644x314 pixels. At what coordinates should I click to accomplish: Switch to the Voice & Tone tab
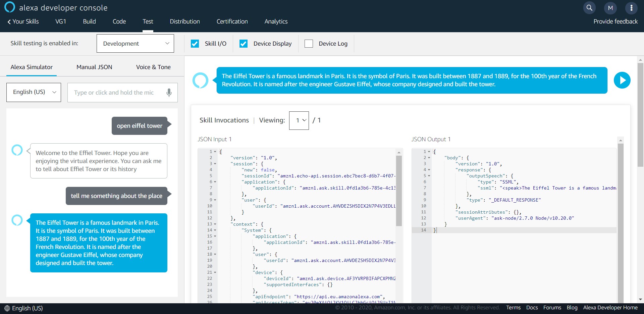(153, 67)
